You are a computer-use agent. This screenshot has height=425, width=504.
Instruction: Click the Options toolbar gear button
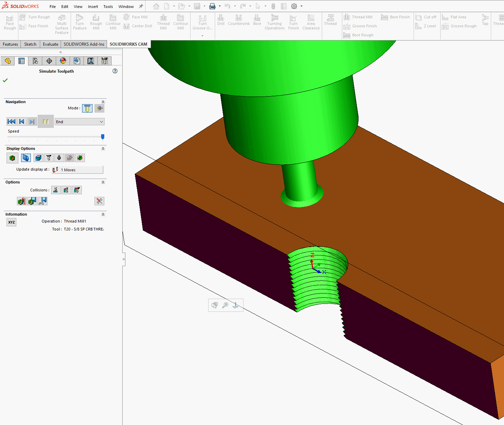(x=294, y=6)
